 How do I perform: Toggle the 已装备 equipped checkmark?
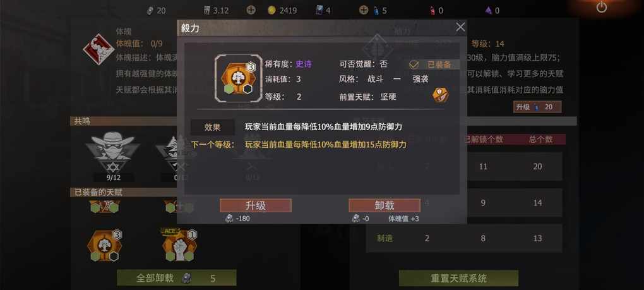click(414, 64)
